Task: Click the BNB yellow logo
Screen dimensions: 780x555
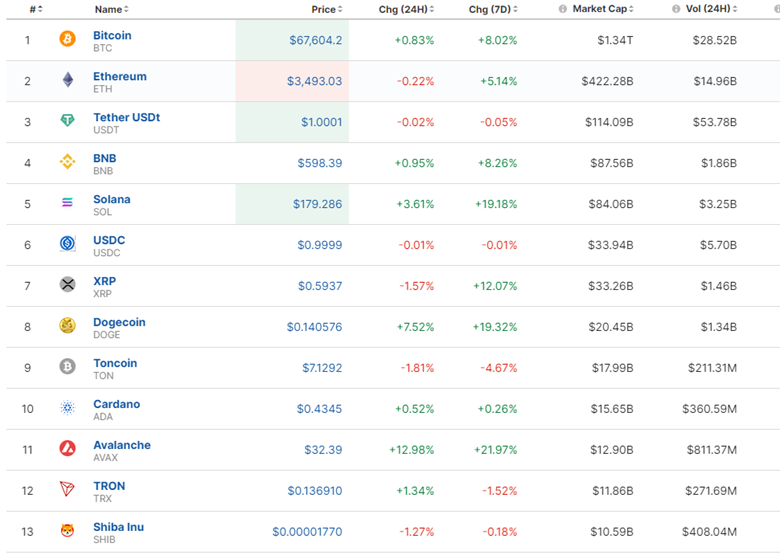Action: tap(67, 162)
